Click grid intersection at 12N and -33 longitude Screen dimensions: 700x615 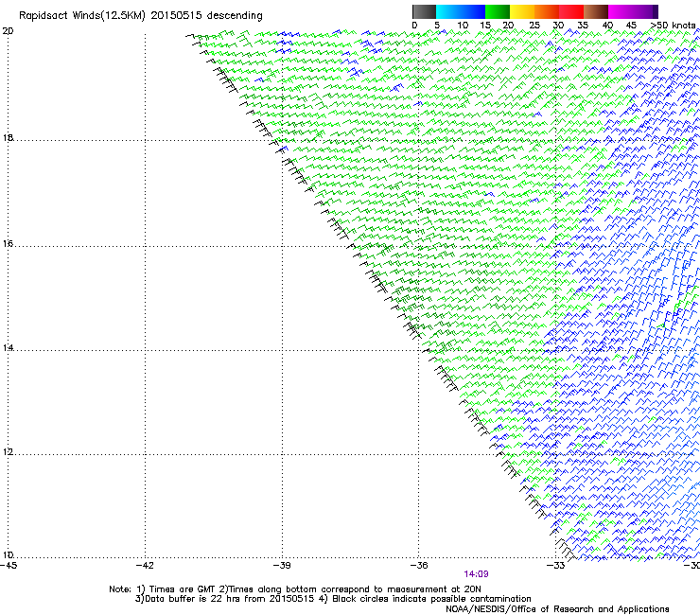tap(555, 454)
